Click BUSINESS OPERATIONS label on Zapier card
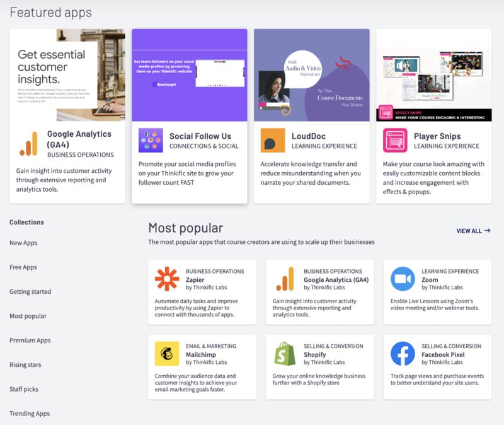This screenshot has width=504, height=425. [215, 271]
